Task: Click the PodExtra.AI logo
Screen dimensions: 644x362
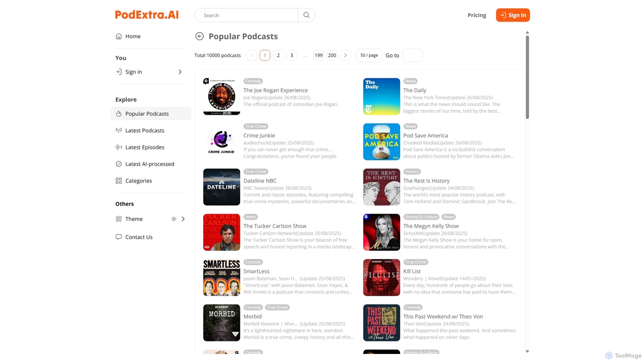Action: pos(146,15)
